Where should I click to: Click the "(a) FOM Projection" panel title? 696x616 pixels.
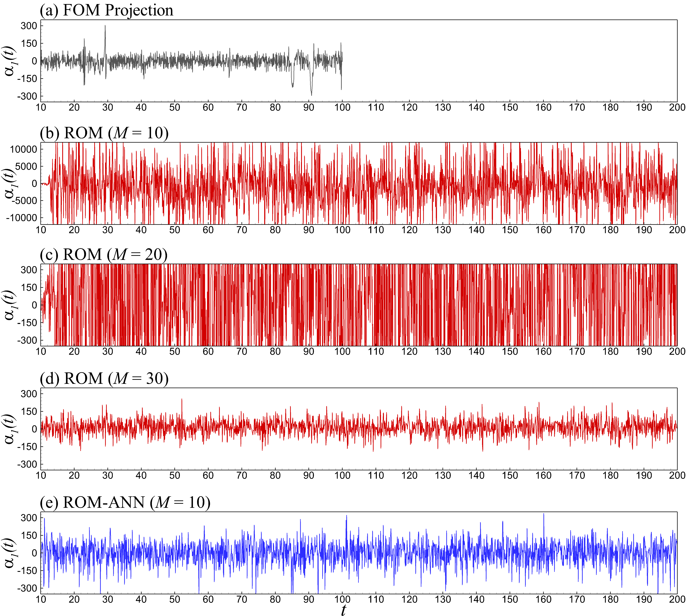pos(107,10)
